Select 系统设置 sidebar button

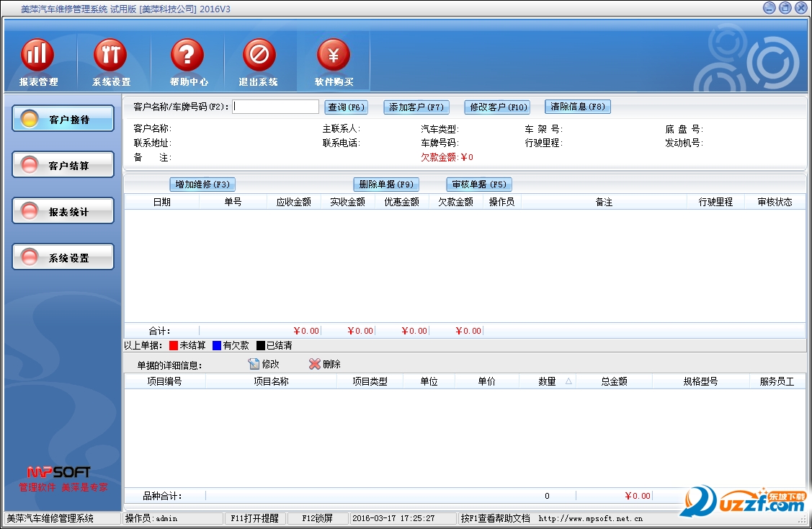(63, 257)
